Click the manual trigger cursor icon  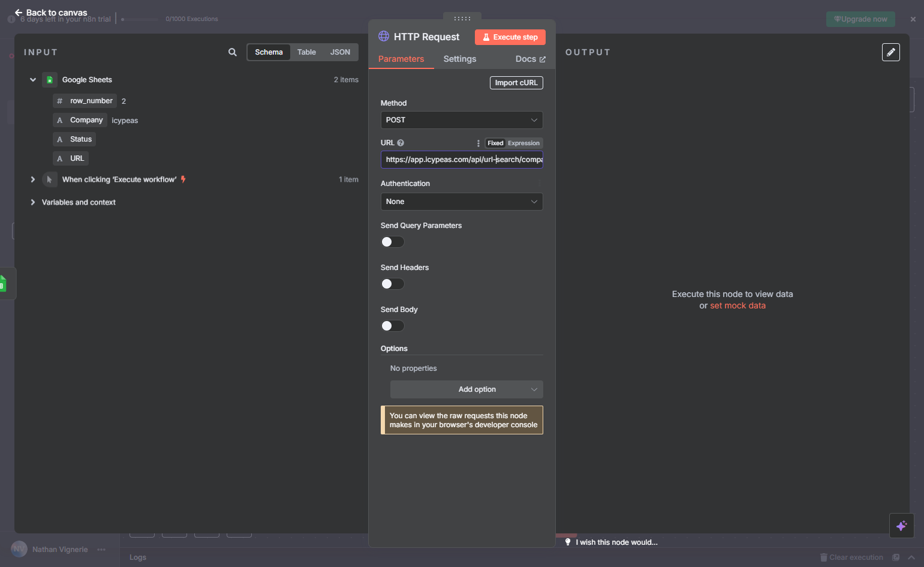tap(50, 179)
